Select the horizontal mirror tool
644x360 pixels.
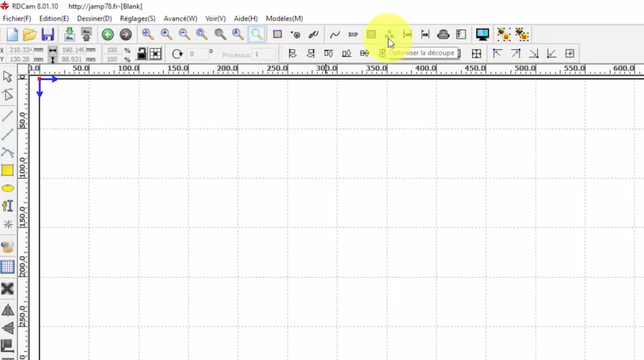8,310
